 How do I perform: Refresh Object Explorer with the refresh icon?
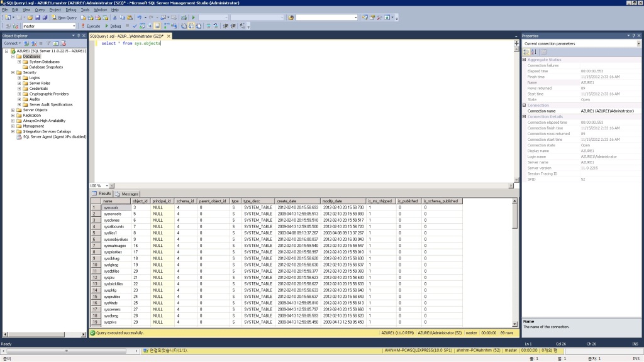tap(55, 43)
